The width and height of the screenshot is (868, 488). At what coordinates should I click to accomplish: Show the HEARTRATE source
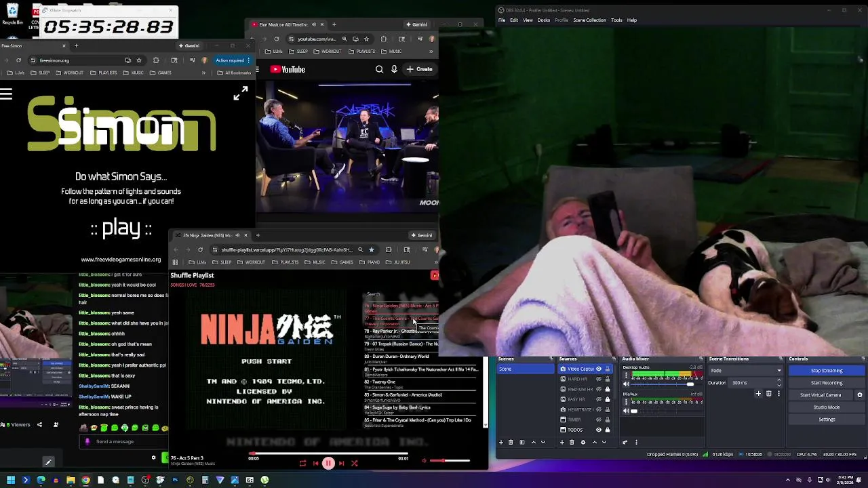pyautogui.click(x=599, y=409)
